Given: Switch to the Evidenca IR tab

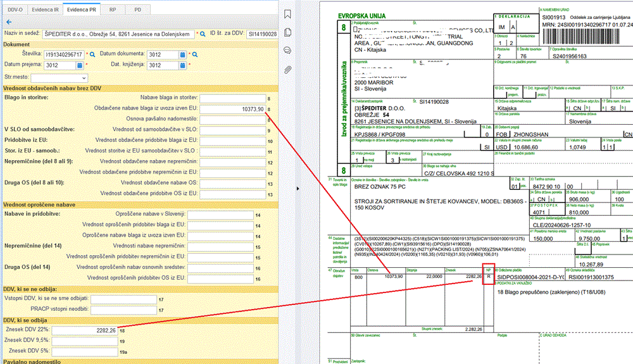Looking at the screenshot, I should [45, 9].
